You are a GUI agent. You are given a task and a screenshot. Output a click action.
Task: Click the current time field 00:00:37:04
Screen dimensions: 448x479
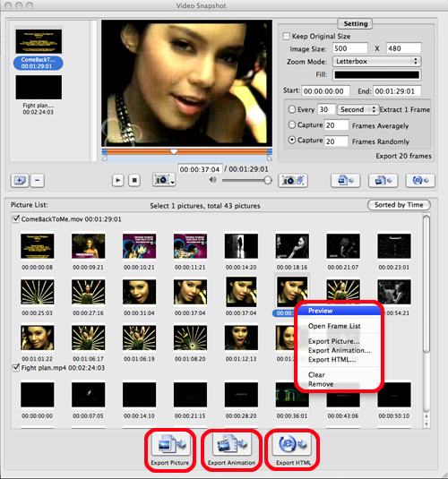tap(200, 169)
